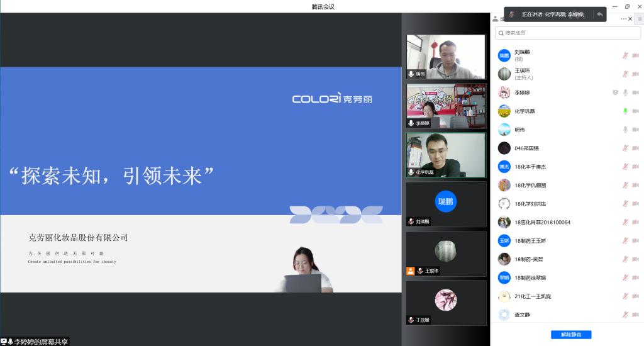Click 18应化肖菲2018100064 in member list
Screen dimensions: 644x346
point(542,222)
